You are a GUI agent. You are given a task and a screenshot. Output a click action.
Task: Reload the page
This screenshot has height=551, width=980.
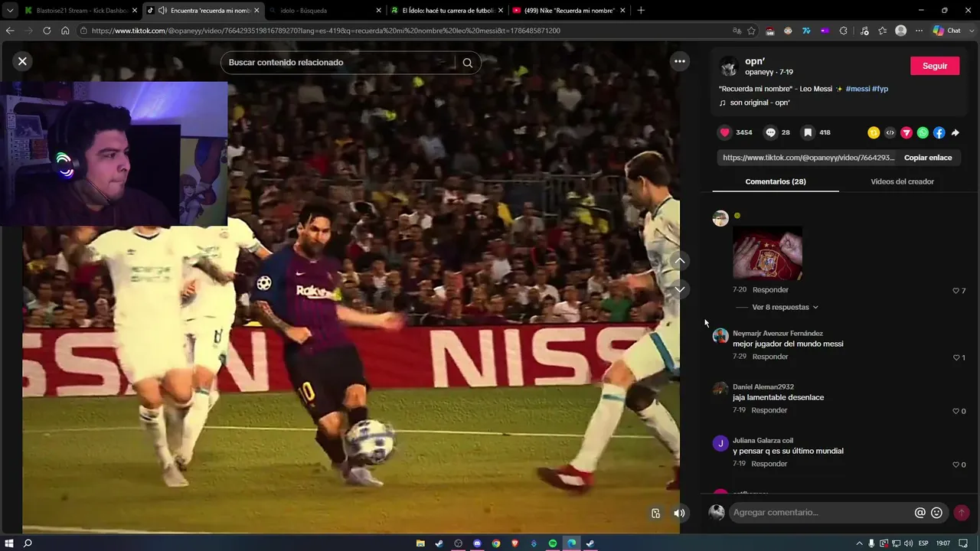47,31
